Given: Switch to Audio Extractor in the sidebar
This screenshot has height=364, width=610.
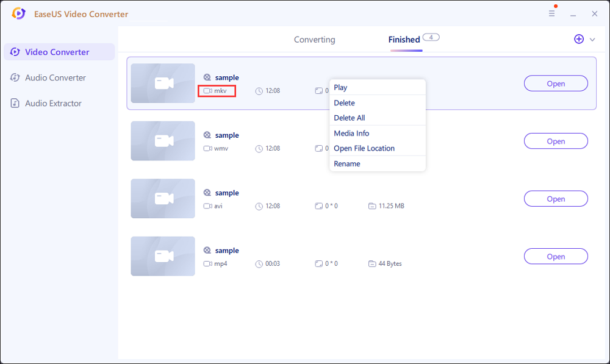Looking at the screenshot, I should 53,103.
